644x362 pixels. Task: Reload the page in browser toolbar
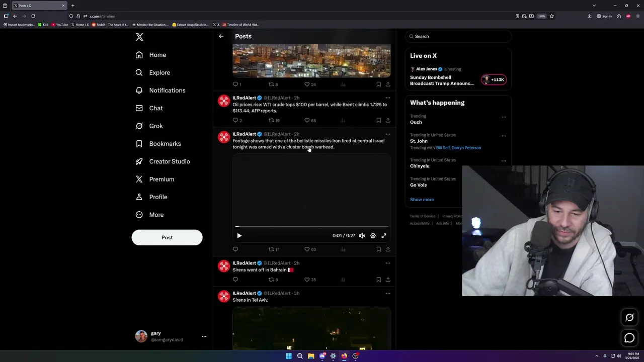click(x=33, y=16)
